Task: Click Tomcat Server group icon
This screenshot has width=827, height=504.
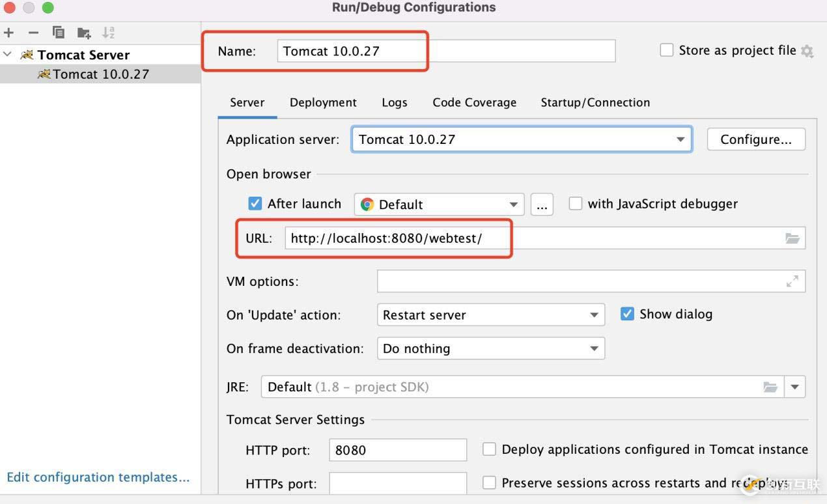Action: 27,55
